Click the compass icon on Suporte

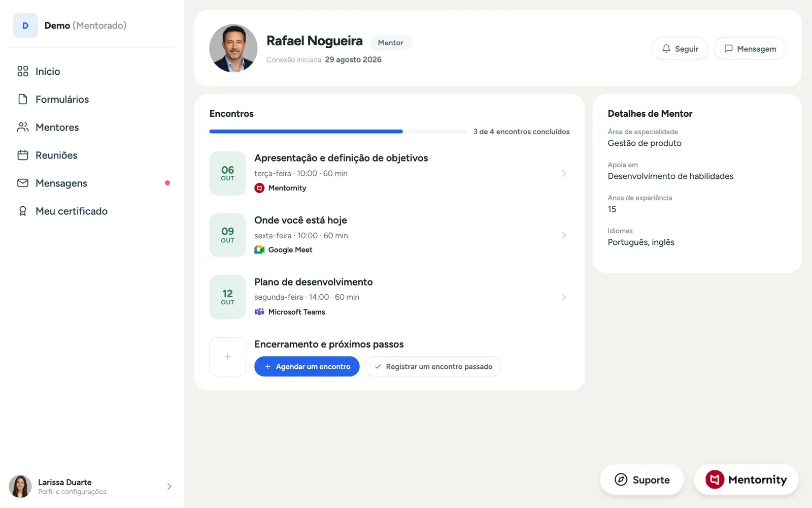[621, 480]
